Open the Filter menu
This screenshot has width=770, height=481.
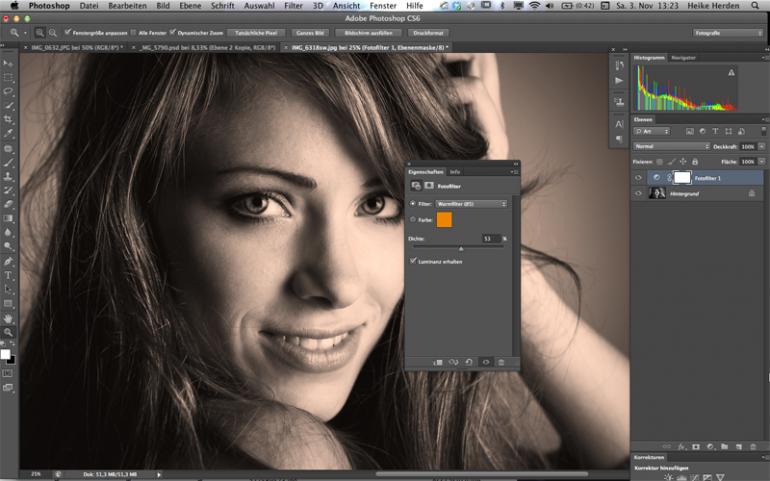[x=293, y=5]
